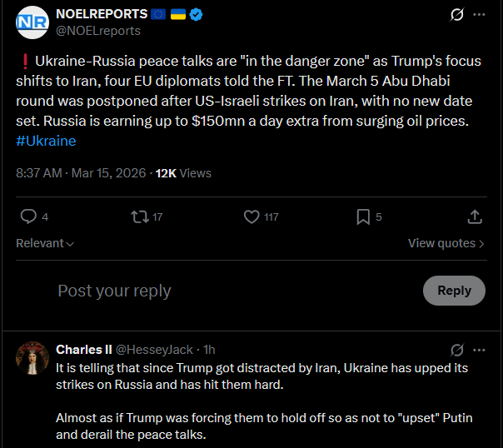Like the post with heart icon
This screenshot has width=503, height=448.
pos(251,217)
